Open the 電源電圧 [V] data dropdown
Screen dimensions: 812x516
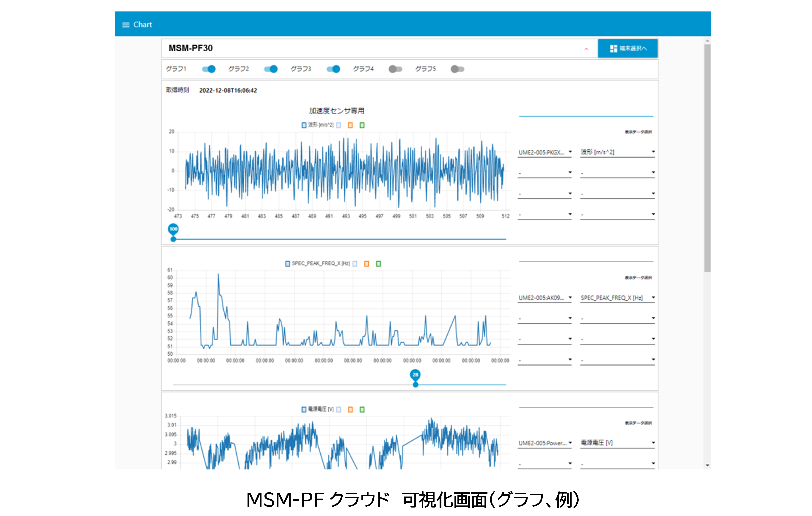[617, 443]
